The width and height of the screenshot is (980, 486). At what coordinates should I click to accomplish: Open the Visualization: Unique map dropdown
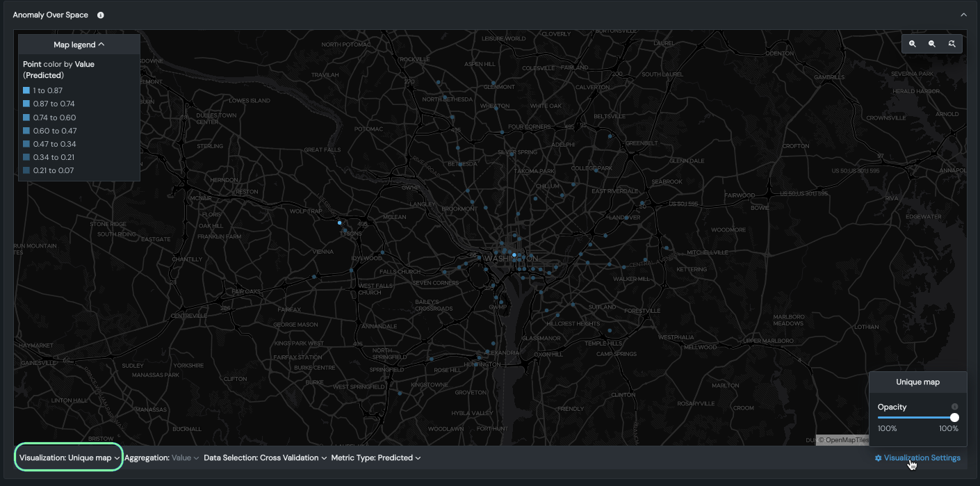[70, 457]
